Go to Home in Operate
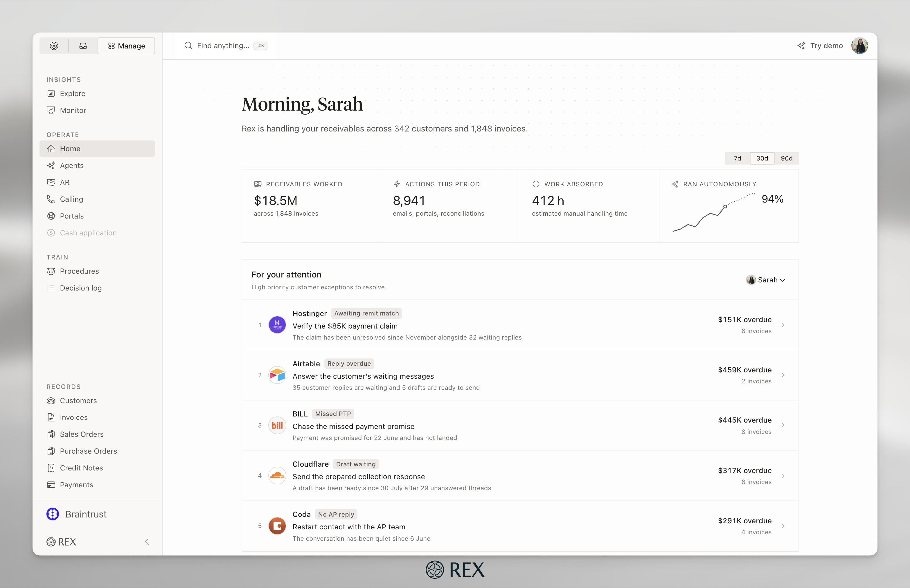This screenshot has width=910, height=588. click(x=97, y=149)
